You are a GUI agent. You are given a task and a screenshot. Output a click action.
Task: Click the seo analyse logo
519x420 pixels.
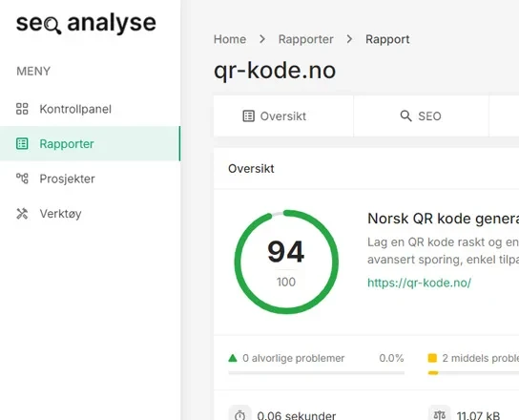[x=86, y=23]
